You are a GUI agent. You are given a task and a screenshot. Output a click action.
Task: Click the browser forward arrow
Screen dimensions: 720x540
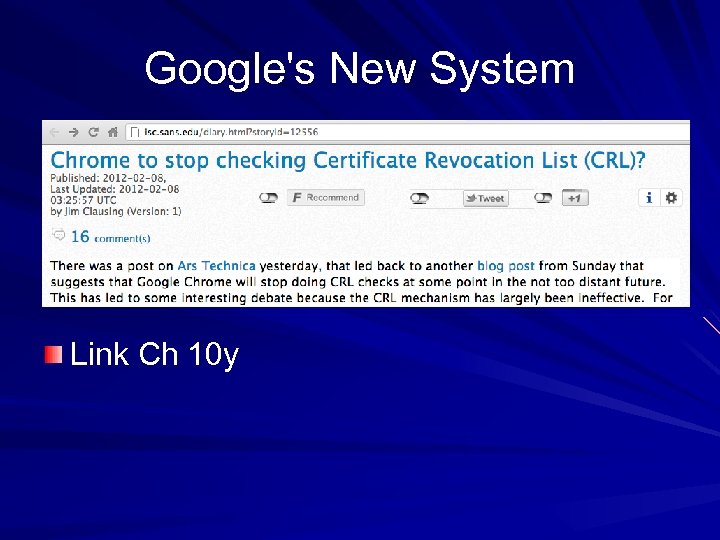point(73,133)
